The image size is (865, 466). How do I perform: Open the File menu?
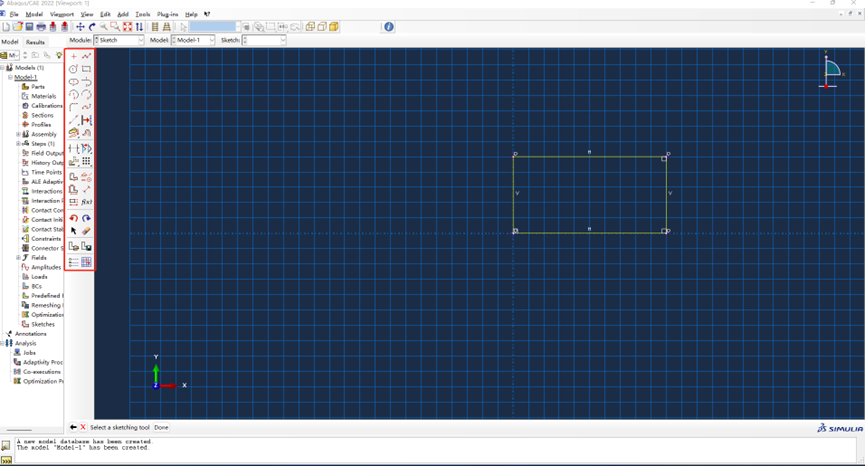point(14,14)
